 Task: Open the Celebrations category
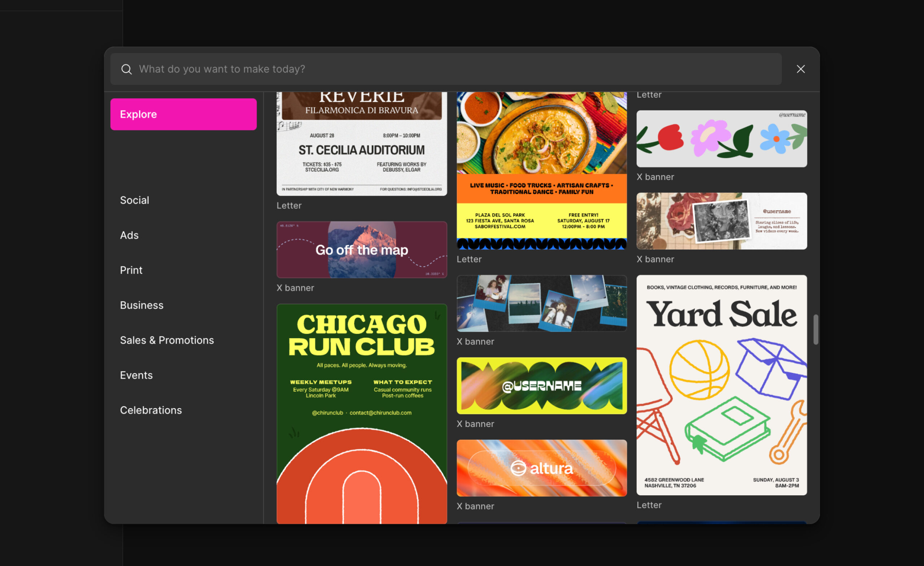coord(151,410)
